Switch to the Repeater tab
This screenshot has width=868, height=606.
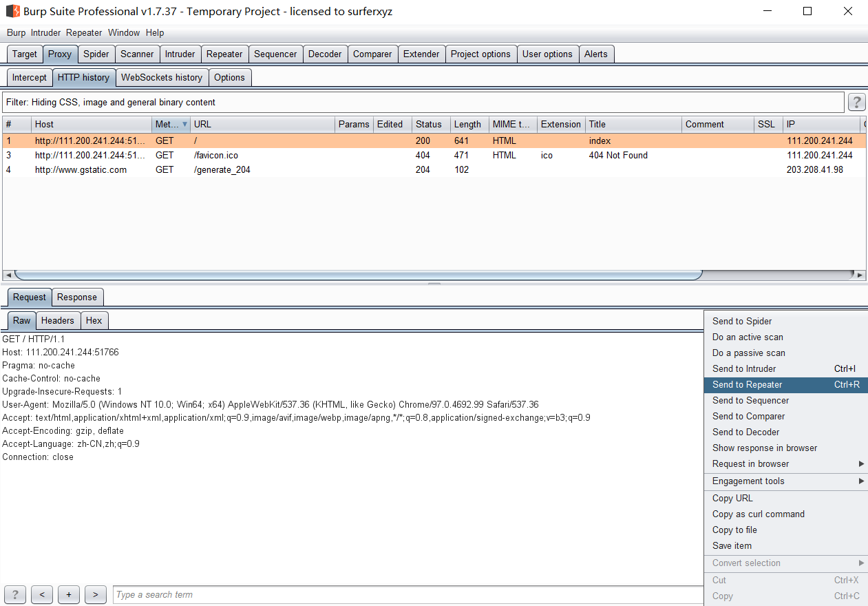click(224, 54)
